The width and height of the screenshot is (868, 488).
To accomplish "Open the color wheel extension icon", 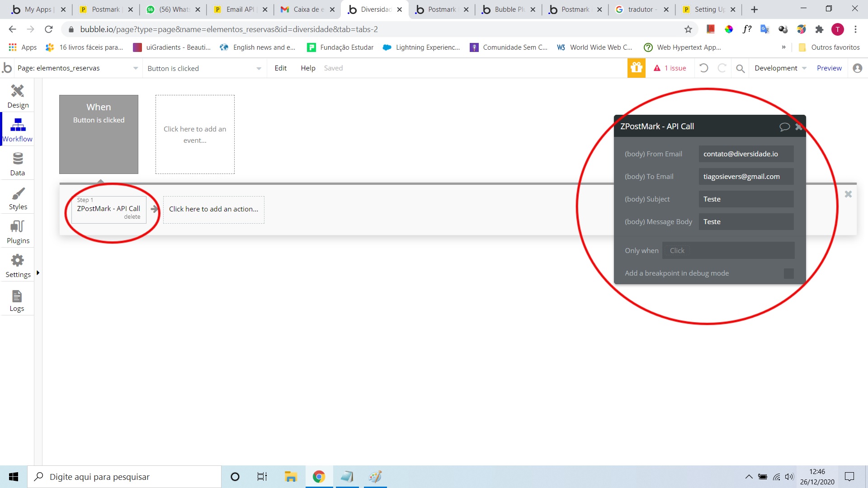I will pos(729,29).
